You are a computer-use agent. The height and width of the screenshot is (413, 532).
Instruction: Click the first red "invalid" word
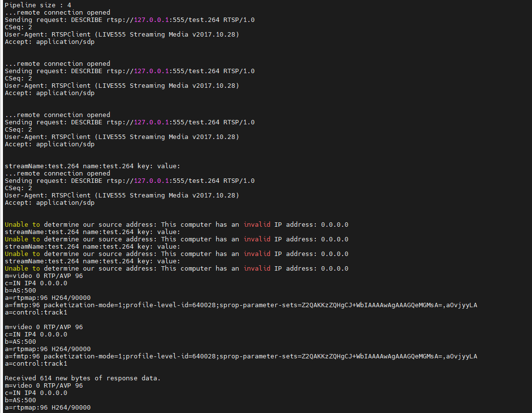[x=257, y=225]
